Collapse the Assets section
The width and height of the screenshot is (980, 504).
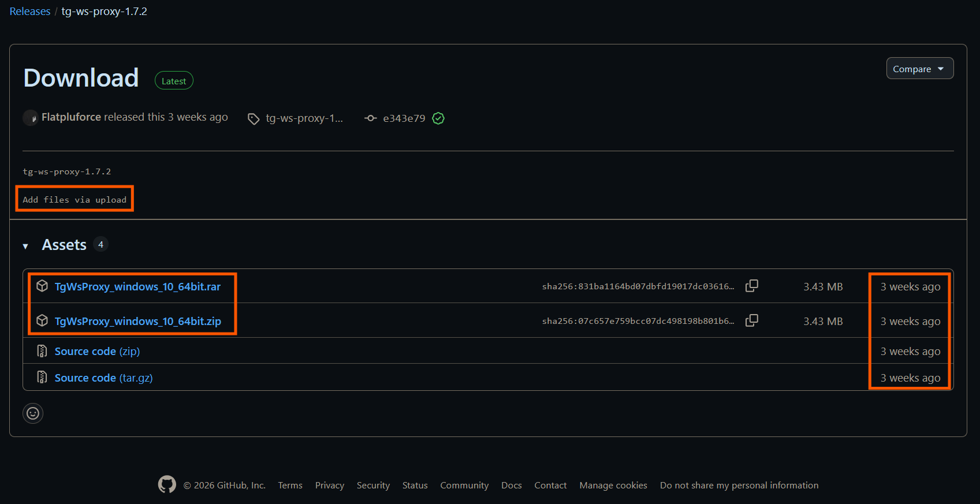(x=25, y=246)
